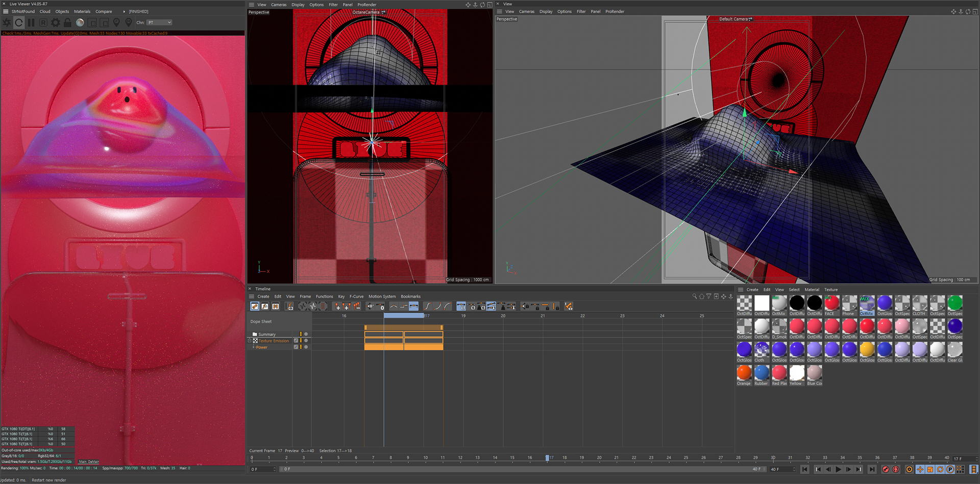The width and height of the screenshot is (980, 484).
Task: Pause the Live Viewer render
Action: 31,22
